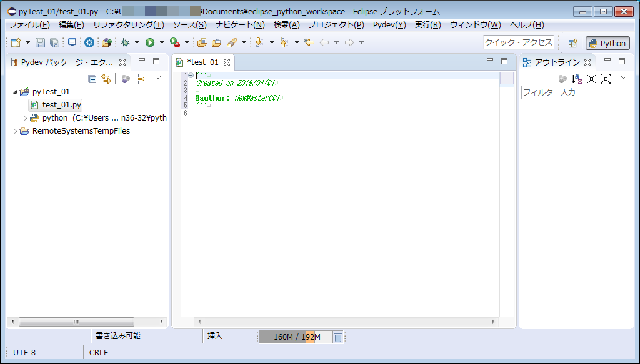Click the Search flashlight toolbar icon

pos(232,42)
